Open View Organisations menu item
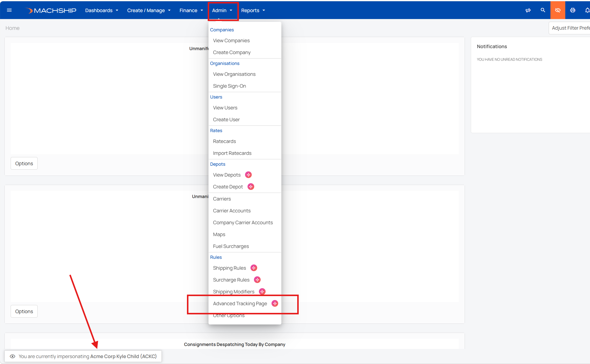 tap(245, 74)
